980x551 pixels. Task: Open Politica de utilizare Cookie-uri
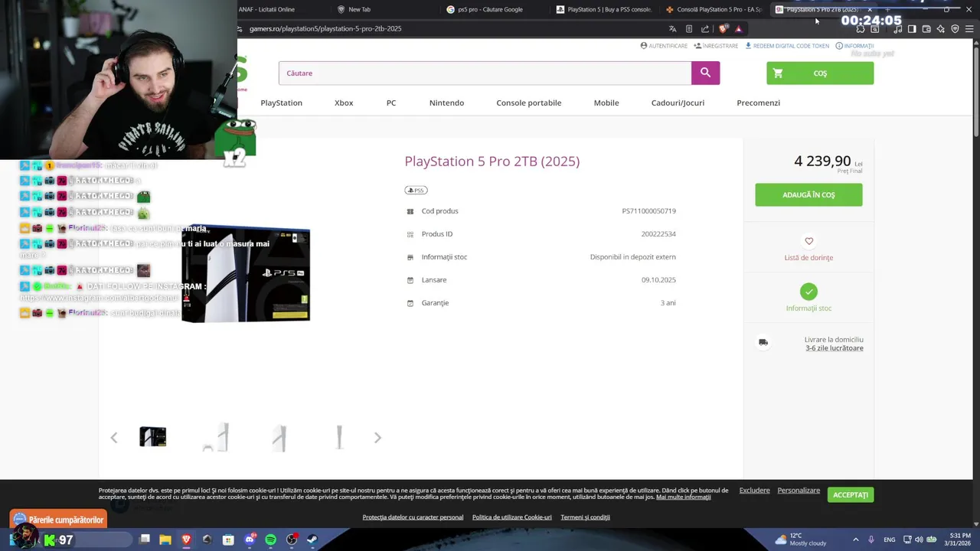pos(511,517)
